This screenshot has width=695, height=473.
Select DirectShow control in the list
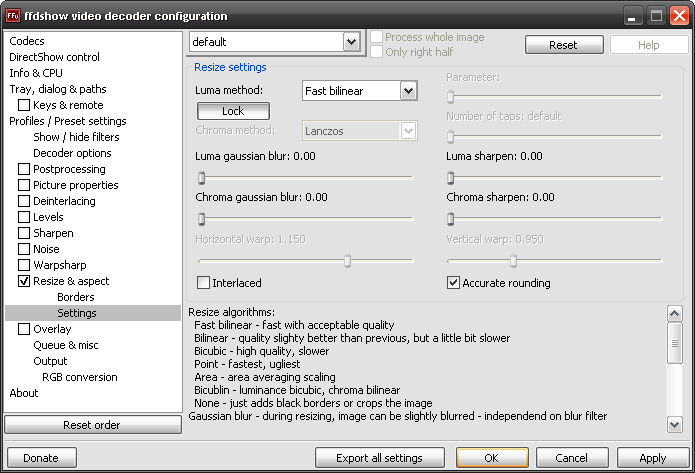pyautogui.click(x=54, y=57)
